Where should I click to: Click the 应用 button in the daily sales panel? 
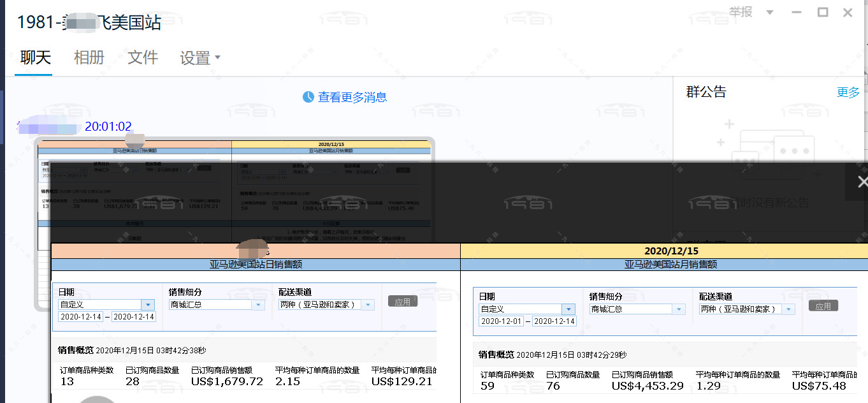(x=403, y=302)
